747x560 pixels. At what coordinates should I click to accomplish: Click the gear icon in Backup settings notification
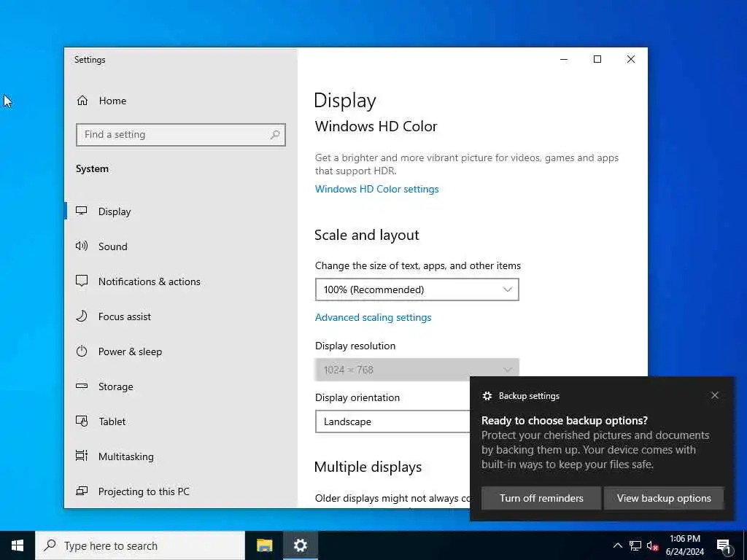(487, 396)
